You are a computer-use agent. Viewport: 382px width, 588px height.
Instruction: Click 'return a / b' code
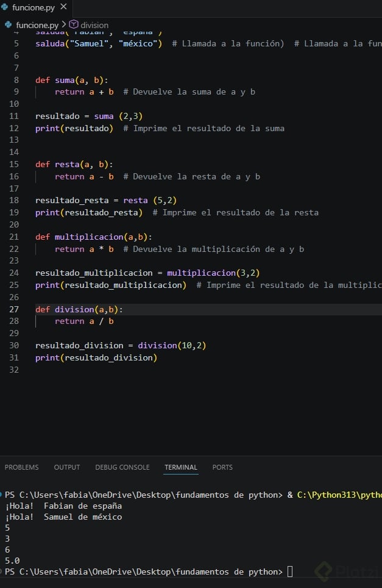pos(84,321)
